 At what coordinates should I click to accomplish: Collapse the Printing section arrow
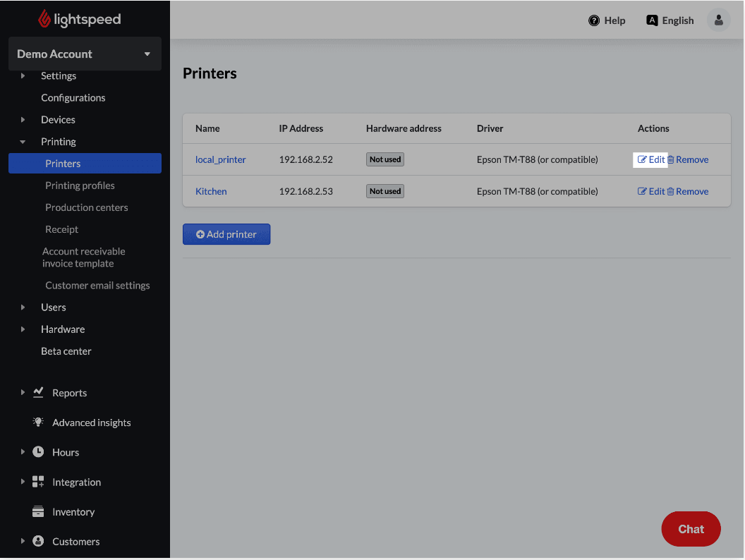click(x=23, y=142)
